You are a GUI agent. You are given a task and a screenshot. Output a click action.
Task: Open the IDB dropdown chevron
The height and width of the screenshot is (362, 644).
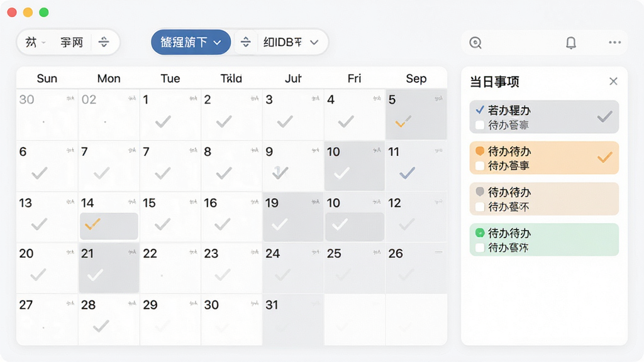(x=314, y=42)
